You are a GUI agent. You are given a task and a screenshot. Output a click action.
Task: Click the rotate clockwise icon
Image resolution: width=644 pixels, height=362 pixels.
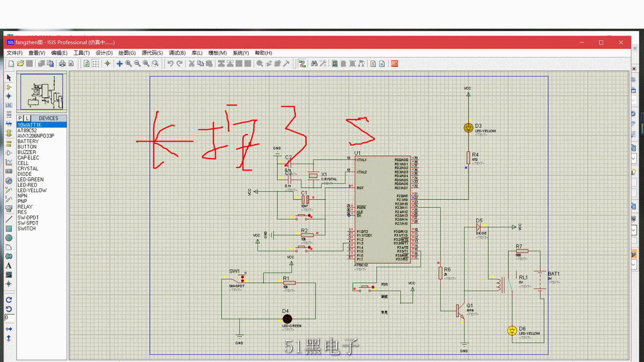point(9,300)
